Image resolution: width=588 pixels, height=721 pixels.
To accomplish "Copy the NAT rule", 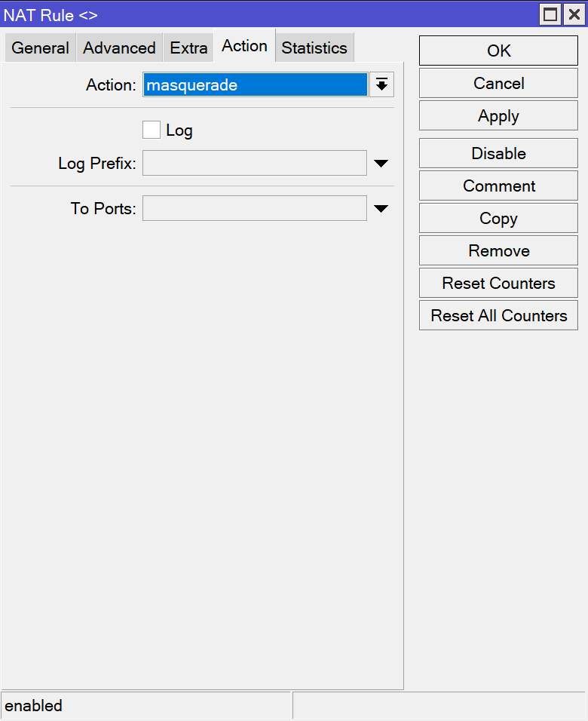I will (498, 218).
